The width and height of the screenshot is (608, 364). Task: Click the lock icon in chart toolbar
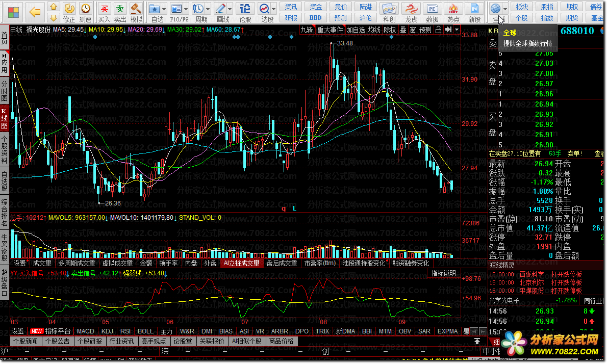click(438, 30)
